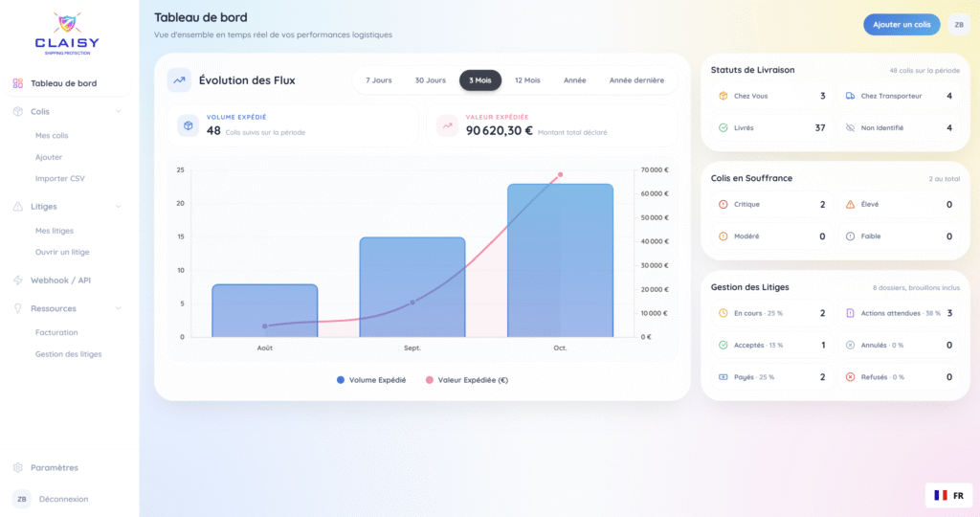Click the Ajouter un colis button
Image resolution: width=980 pixels, height=517 pixels.
click(x=902, y=24)
